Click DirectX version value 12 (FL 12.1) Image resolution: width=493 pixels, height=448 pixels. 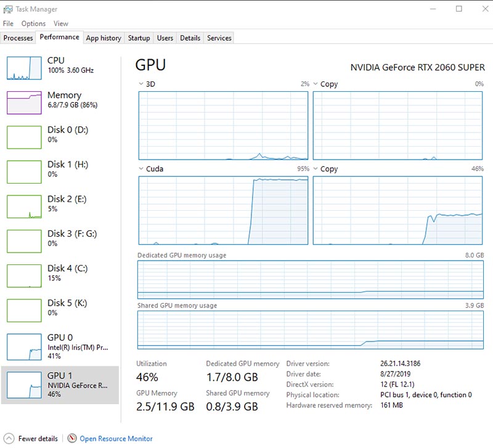pyautogui.click(x=397, y=385)
